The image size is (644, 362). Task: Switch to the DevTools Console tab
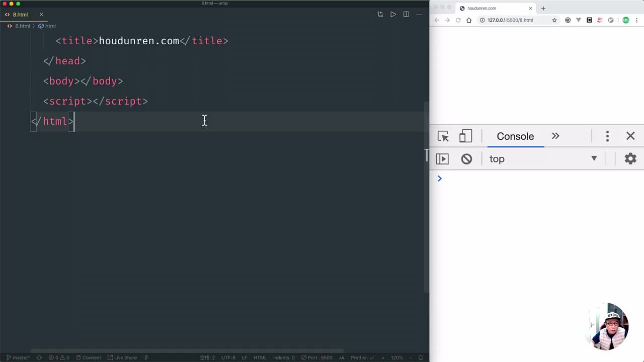(x=515, y=136)
